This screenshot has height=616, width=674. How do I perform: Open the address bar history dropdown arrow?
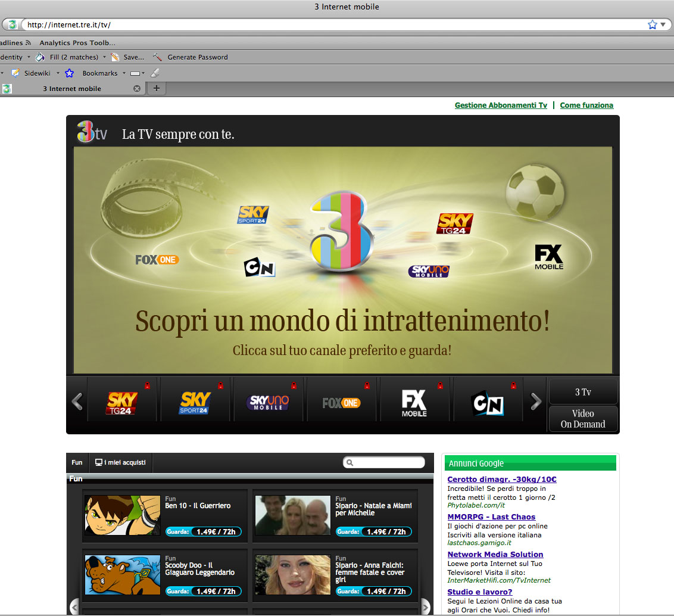(663, 24)
